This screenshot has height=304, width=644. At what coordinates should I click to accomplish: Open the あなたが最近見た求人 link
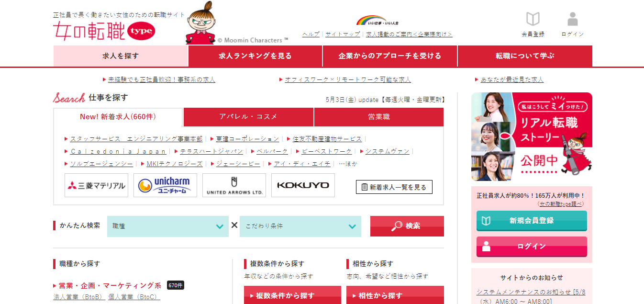pos(512,79)
